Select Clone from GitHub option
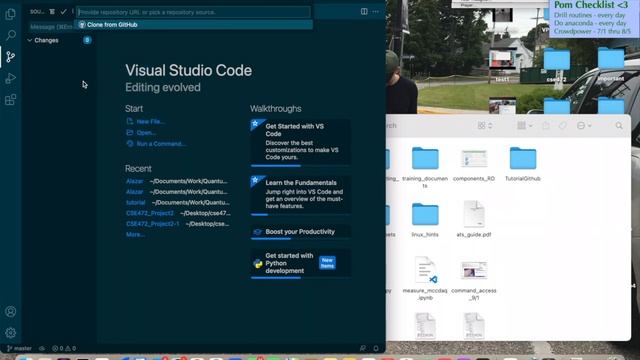 (193, 24)
